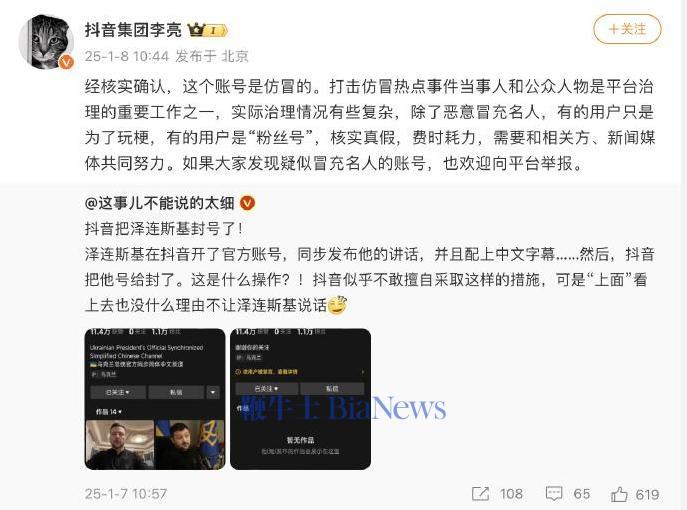
Task: Open comments via speech bubble icon
Action: [x=554, y=494]
